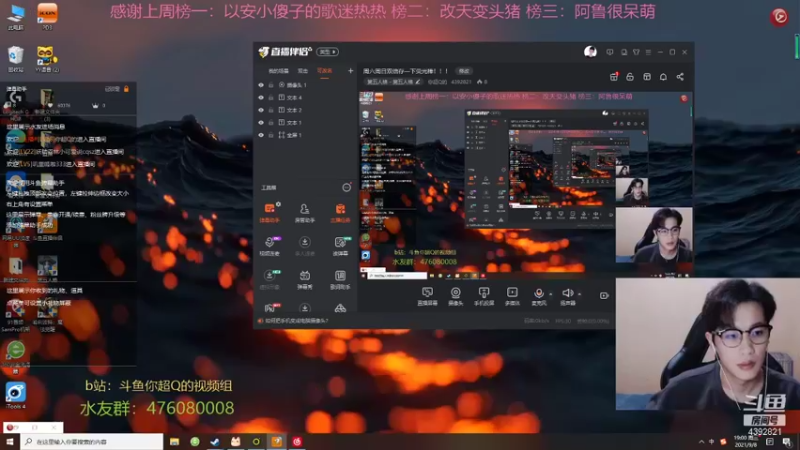Add a multimedia source (多媒体)
Screen dimensions: 800x450
pos(512,296)
